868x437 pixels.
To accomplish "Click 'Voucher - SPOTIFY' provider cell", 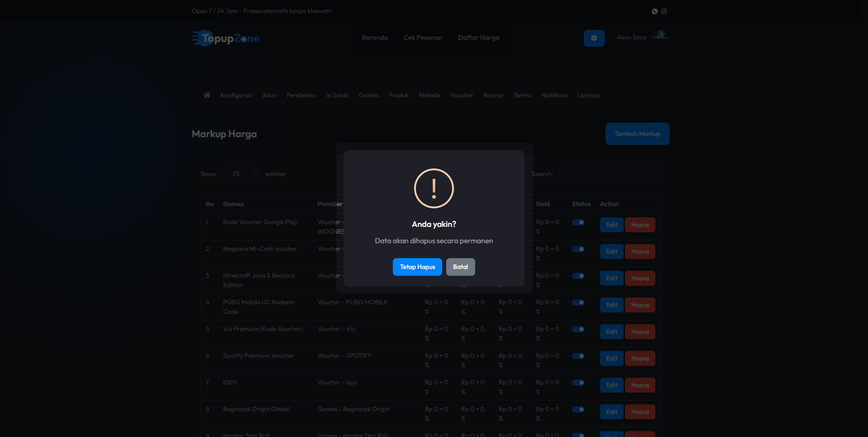I will (344, 355).
